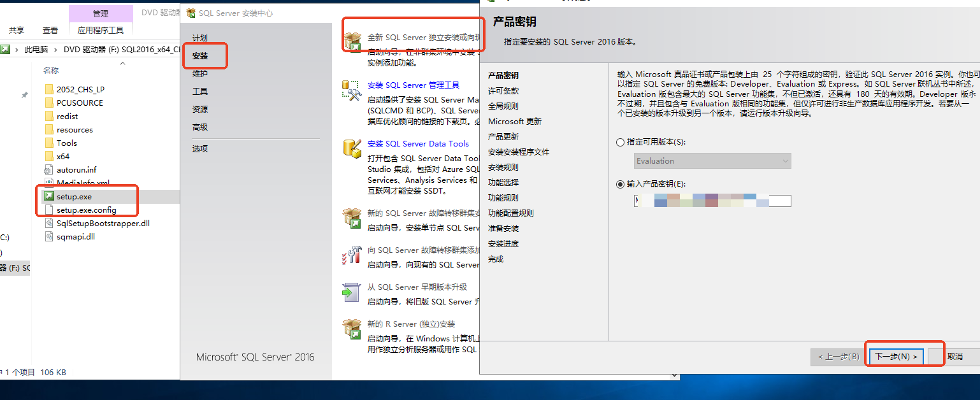Viewport: 980px width, 400px height.
Task: Click the 安装 SQL Server Data Tools icon
Action: (352, 148)
